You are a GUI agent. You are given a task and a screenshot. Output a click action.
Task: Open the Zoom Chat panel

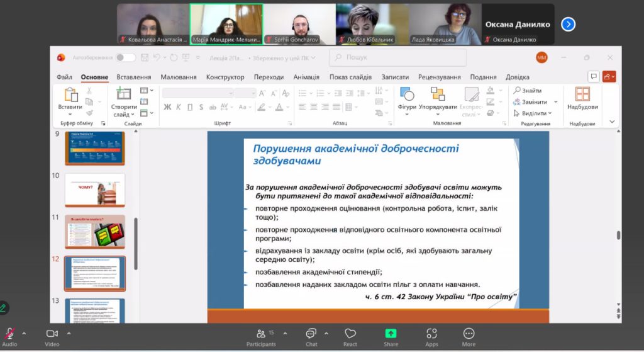click(x=311, y=334)
